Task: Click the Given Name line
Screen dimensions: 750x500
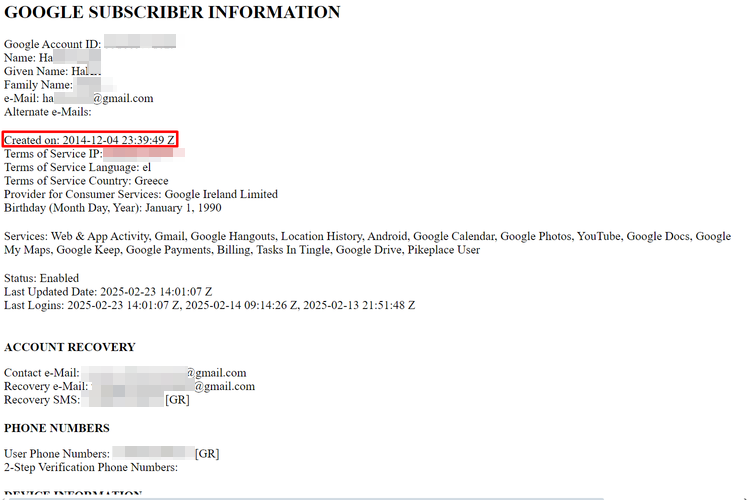Action: pos(53,71)
